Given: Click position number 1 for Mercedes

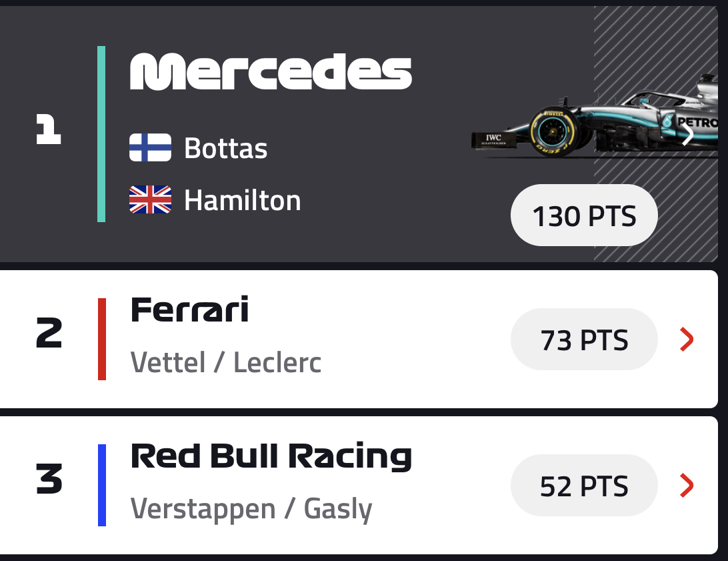Looking at the screenshot, I should click(48, 130).
